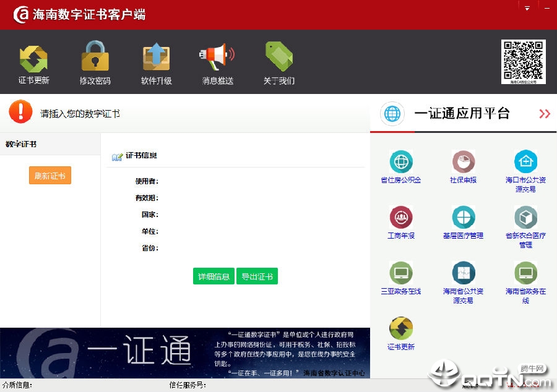Viewport: 557px width, 392px height.
Task: Launch 省新农合医疗管理 icon
Action: 525,218
